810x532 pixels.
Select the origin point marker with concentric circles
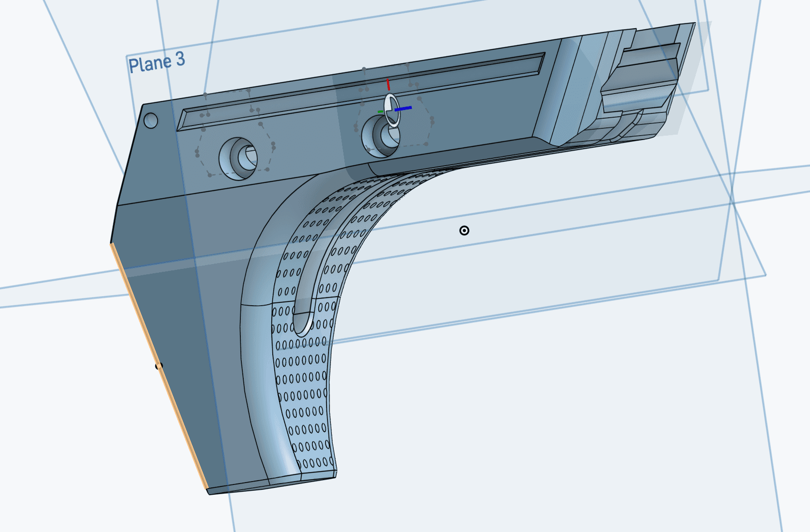[464, 231]
